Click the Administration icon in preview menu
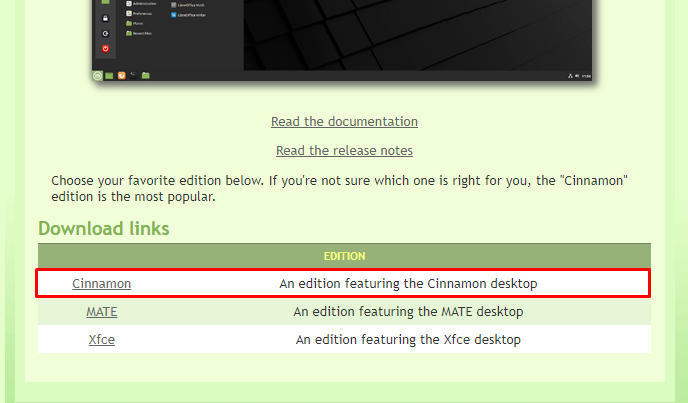Image resolution: width=688 pixels, height=403 pixels. [x=129, y=4]
